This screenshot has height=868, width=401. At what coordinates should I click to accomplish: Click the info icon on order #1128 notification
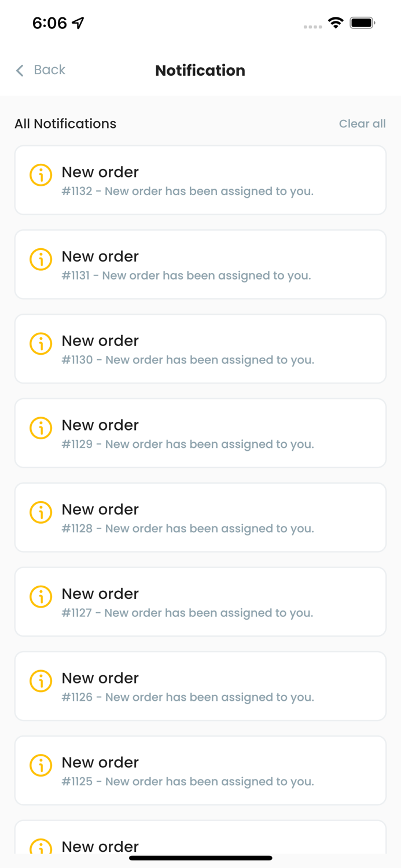[41, 512]
